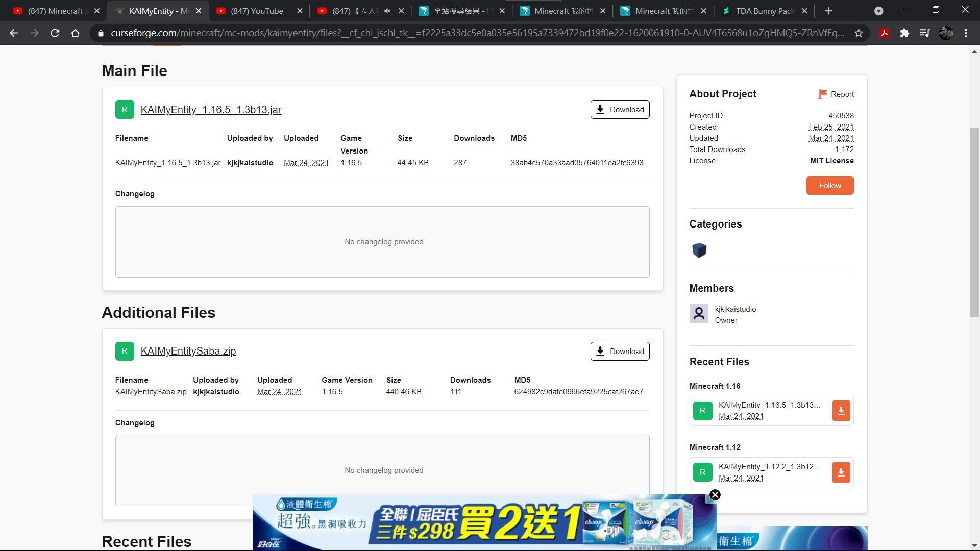Viewport: 980px width, 551px height.
Task: Click the mod category cube icon
Action: pos(699,251)
